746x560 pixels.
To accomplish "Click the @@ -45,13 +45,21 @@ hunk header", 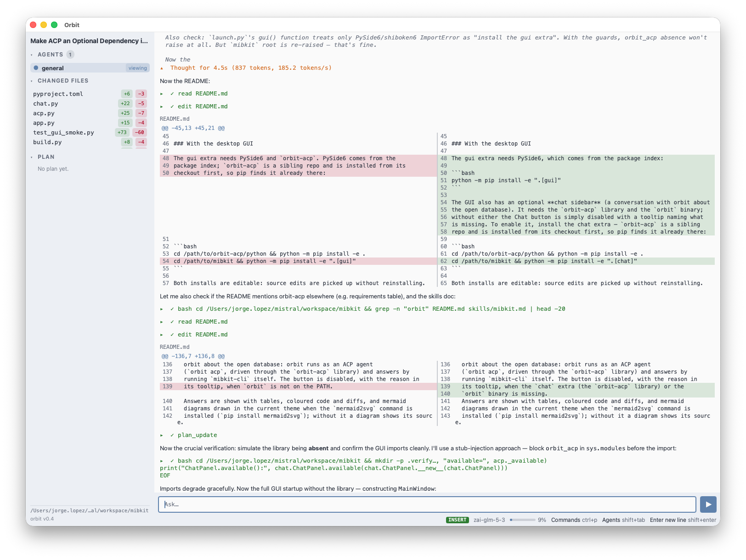I will (x=193, y=128).
